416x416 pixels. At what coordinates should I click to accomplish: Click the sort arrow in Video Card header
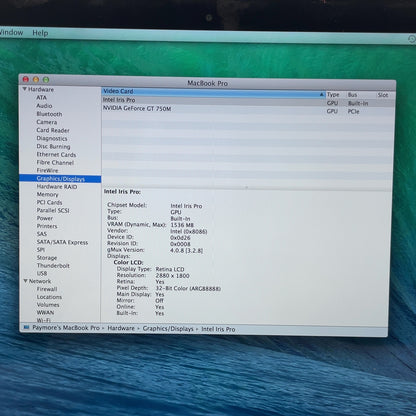(321, 95)
